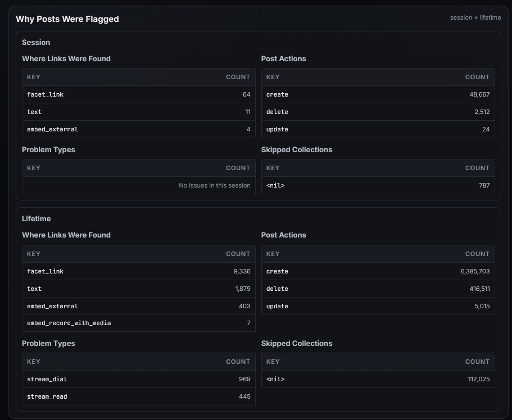Click the embed_record_with_media row

(138, 323)
